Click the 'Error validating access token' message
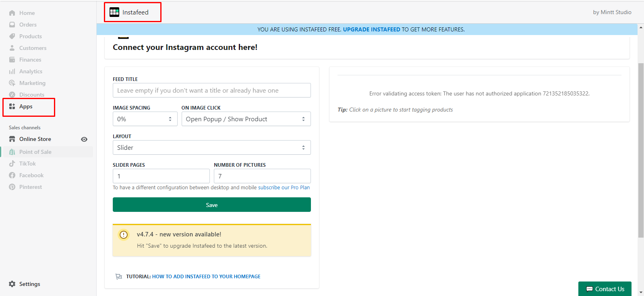 [x=479, y=93]
